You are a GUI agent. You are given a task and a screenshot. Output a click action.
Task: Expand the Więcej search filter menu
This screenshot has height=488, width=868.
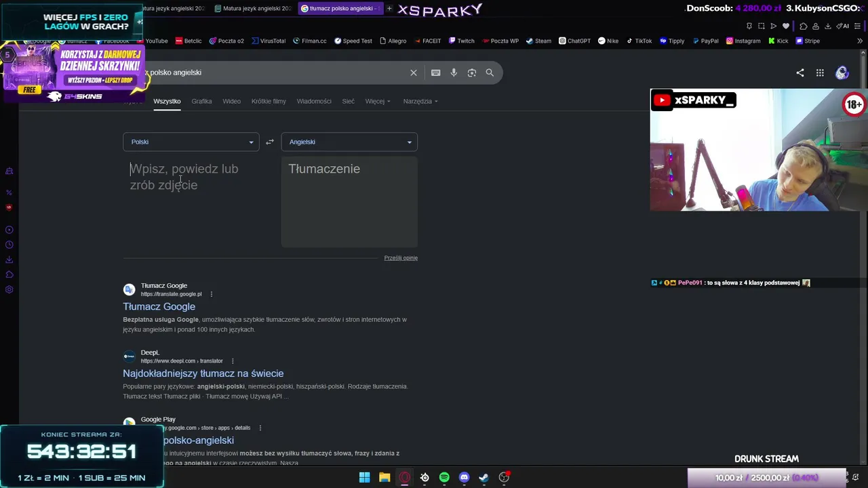pyautogui.click(x=378, y=101)
